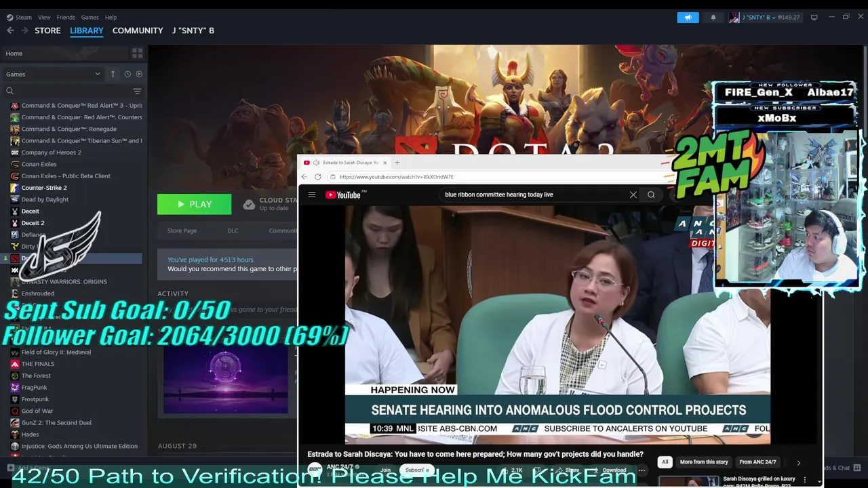Select the 'All' chip on YouTube
The image size is (868, 488).
[x=665, y=462]
